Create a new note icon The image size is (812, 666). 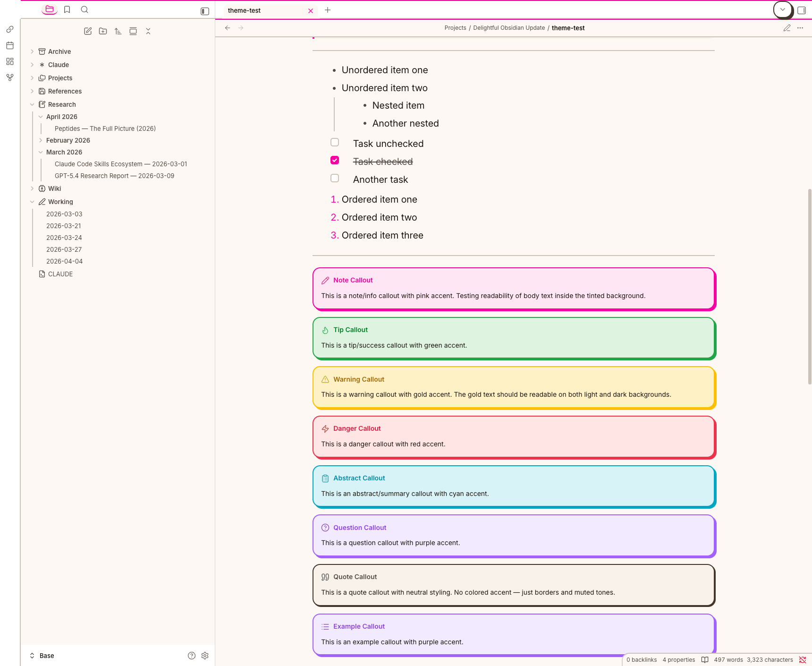[x=88, y=31]
